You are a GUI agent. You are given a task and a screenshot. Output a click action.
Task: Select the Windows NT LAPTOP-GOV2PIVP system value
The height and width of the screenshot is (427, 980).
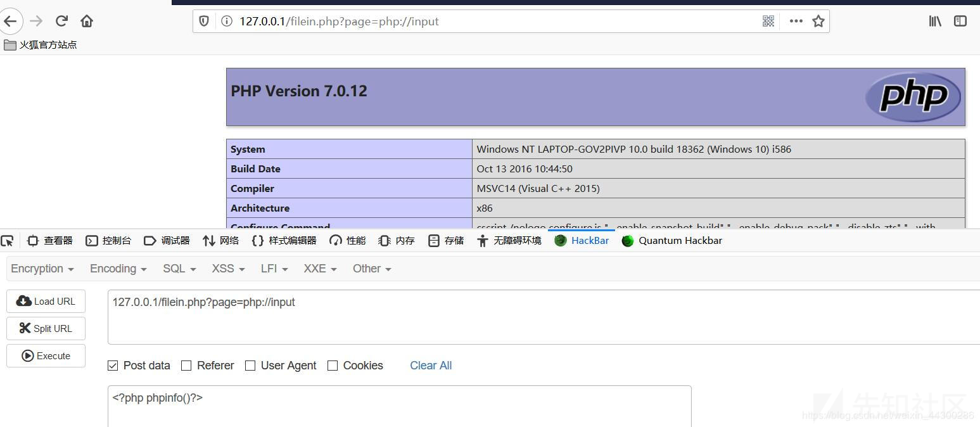(x=634, y=150)
